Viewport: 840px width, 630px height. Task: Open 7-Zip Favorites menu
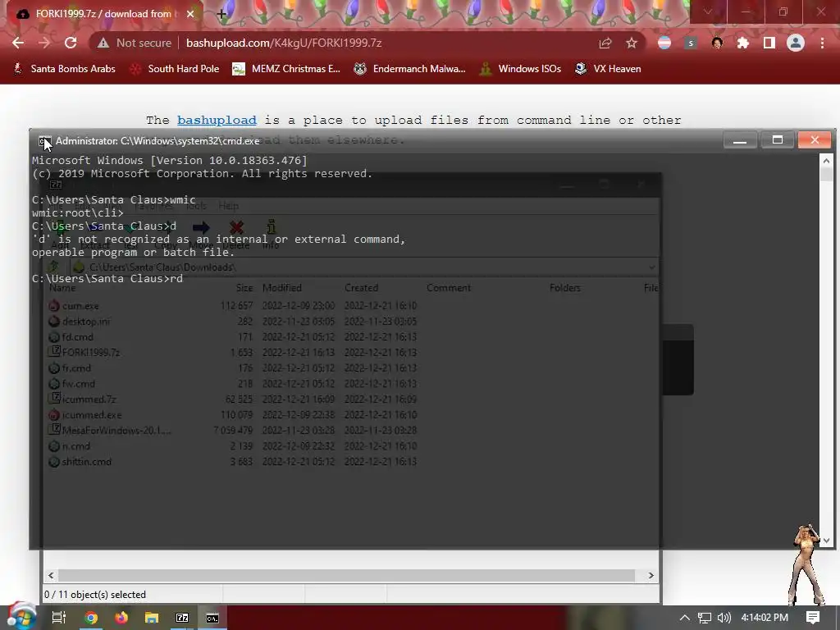[153, 206]
